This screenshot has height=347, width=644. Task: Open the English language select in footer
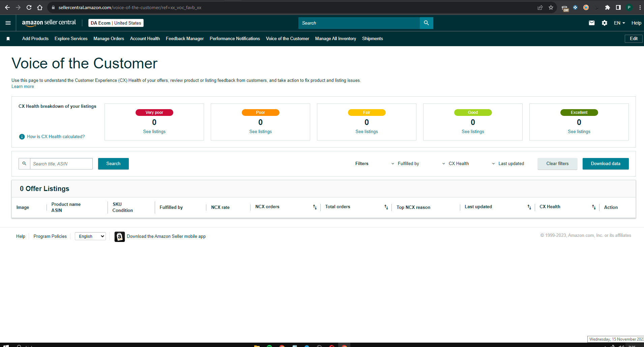click(x=90, y=236)
